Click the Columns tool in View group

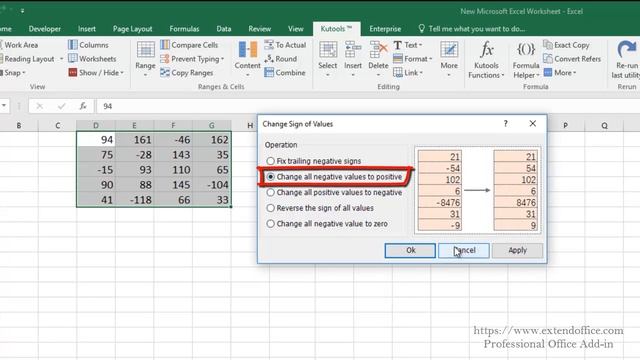point(88,45)
